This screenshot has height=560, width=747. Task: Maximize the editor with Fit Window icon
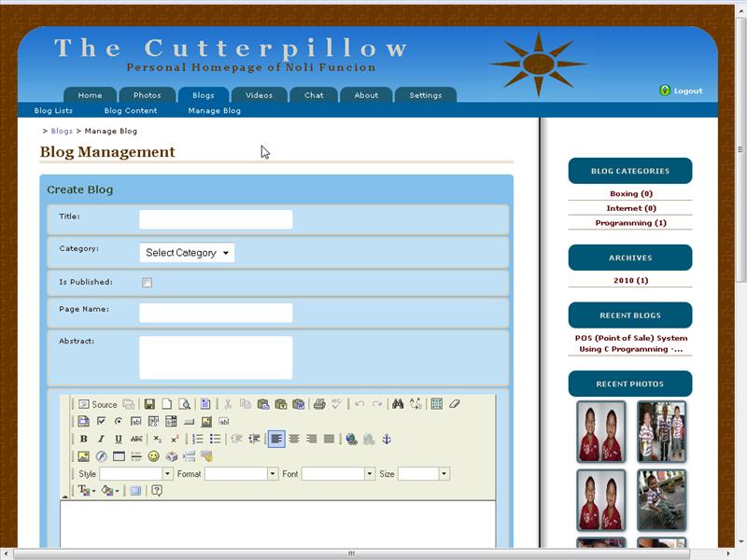tap(135, 491)
